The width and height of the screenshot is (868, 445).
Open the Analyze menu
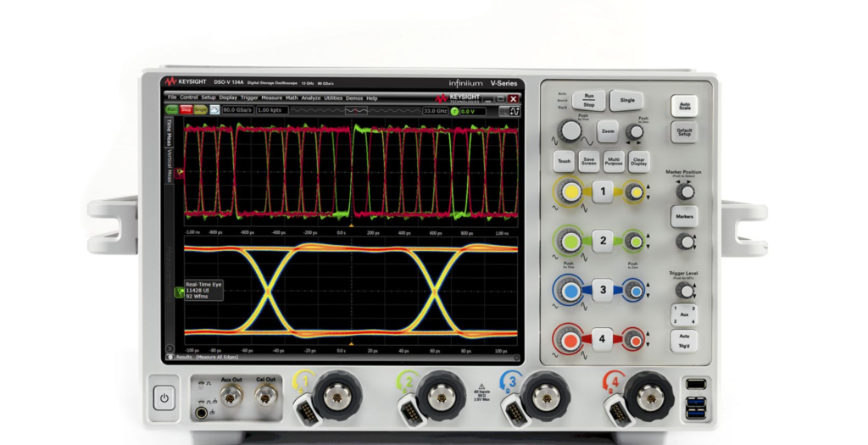[x=311, y=98]
